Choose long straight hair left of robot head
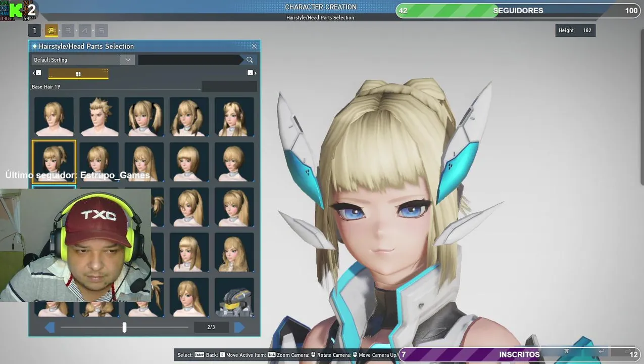 tap(189, 297)
